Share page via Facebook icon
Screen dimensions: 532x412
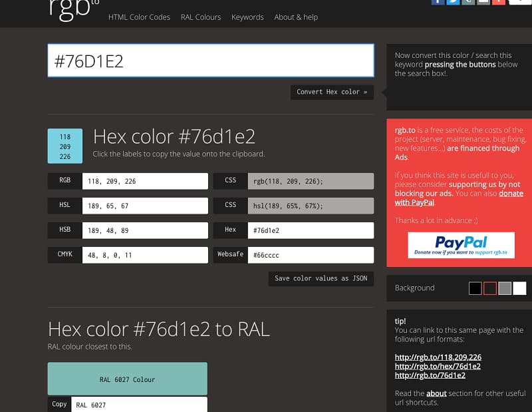point(438,2)
